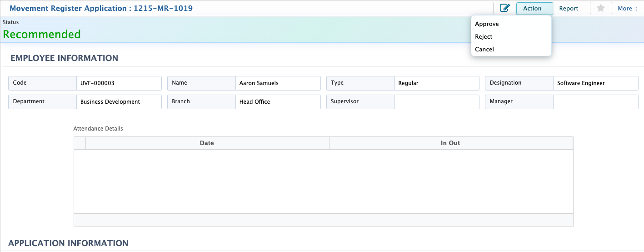
Task: Click the Type field showing Regular
Action: tap(437, 83)
